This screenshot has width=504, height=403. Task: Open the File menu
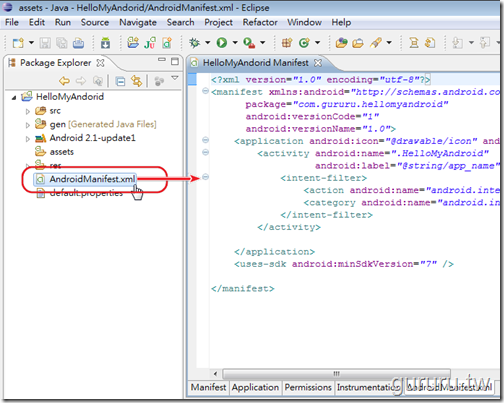pos(12,22)
